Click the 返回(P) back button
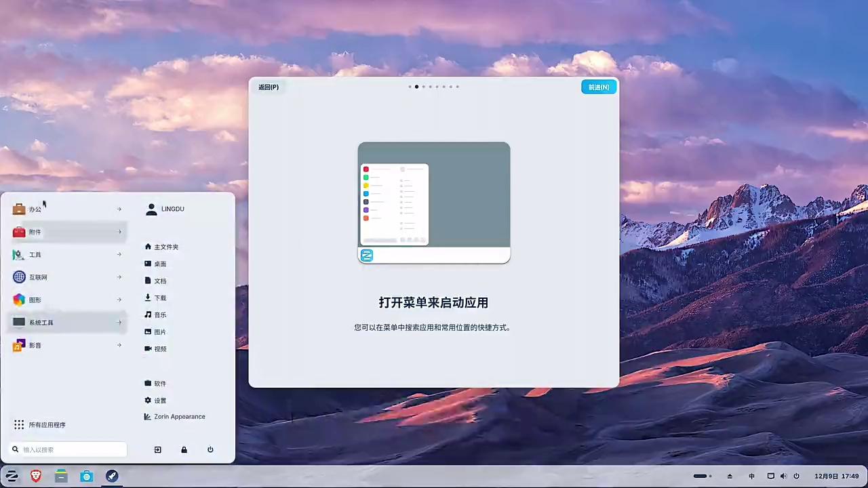 (269, 87)
